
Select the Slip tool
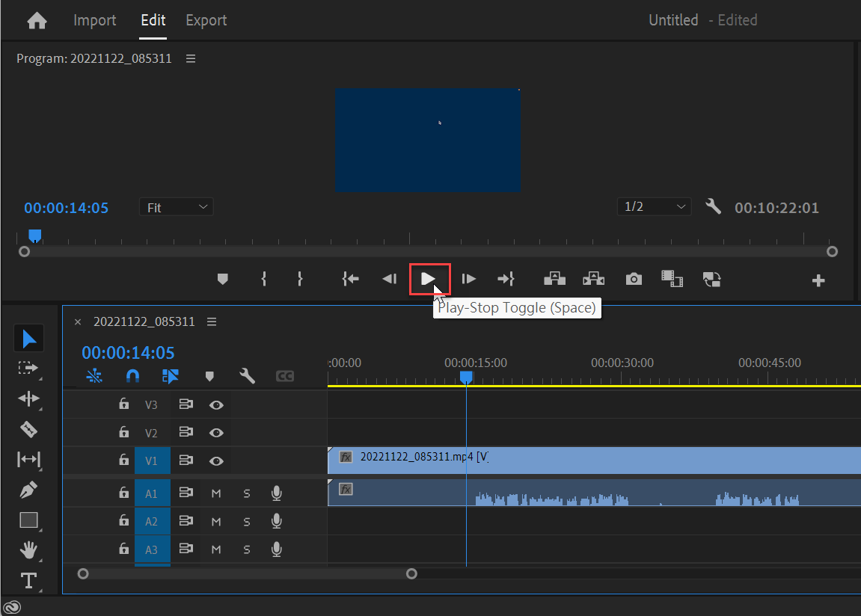[x=28, y=459]
